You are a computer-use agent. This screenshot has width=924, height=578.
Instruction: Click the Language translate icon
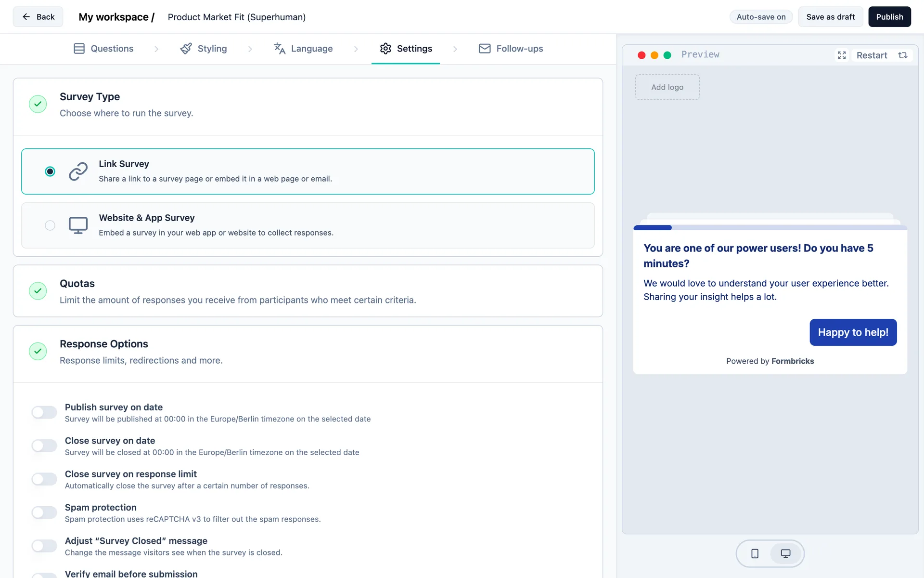point(280,49)
